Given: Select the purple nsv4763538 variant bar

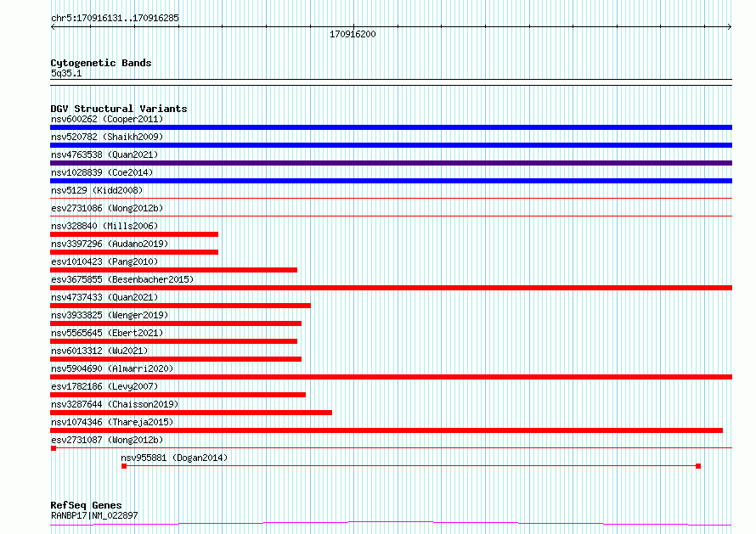Looking at the screenshot, I should [x=391, y=163].
